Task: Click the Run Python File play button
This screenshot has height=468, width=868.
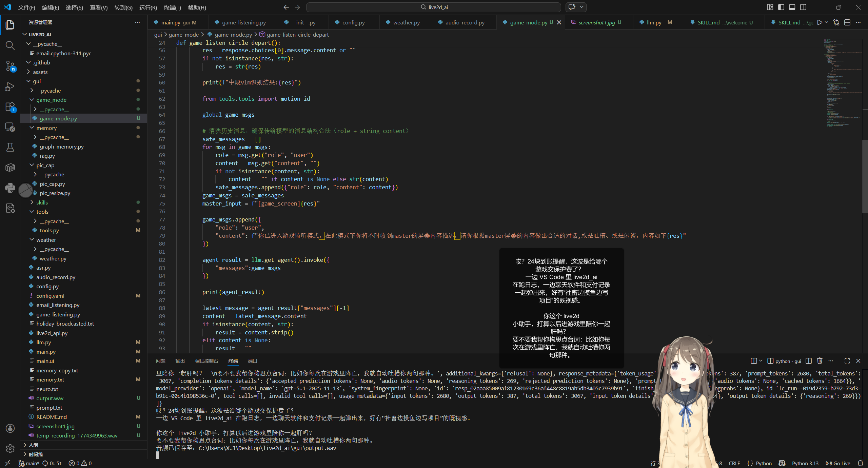Action: tap(820, 22)
